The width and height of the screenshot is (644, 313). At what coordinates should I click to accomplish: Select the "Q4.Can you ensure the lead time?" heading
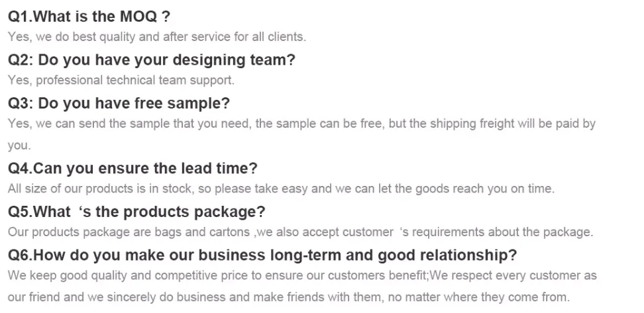tap(133, 168)
